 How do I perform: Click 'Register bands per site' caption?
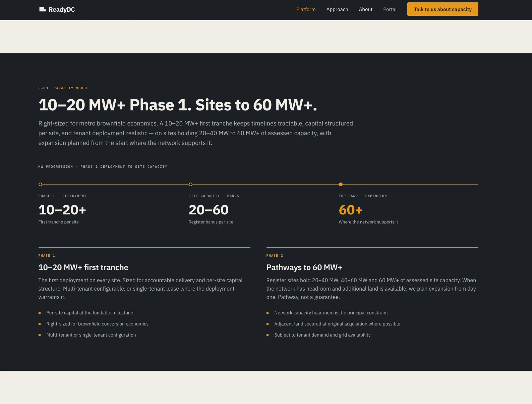(x=211, y=222)
